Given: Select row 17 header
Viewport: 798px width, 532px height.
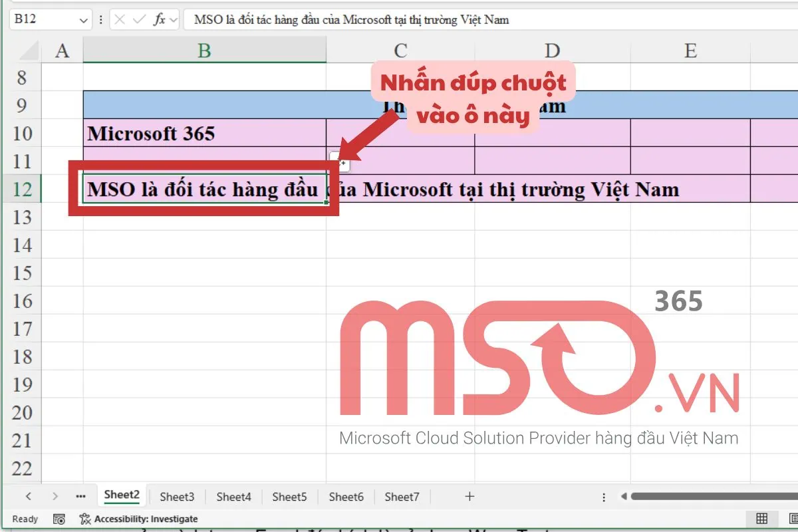Looking at the screenshot, I should pyautogui.click(x=23, y=329).
